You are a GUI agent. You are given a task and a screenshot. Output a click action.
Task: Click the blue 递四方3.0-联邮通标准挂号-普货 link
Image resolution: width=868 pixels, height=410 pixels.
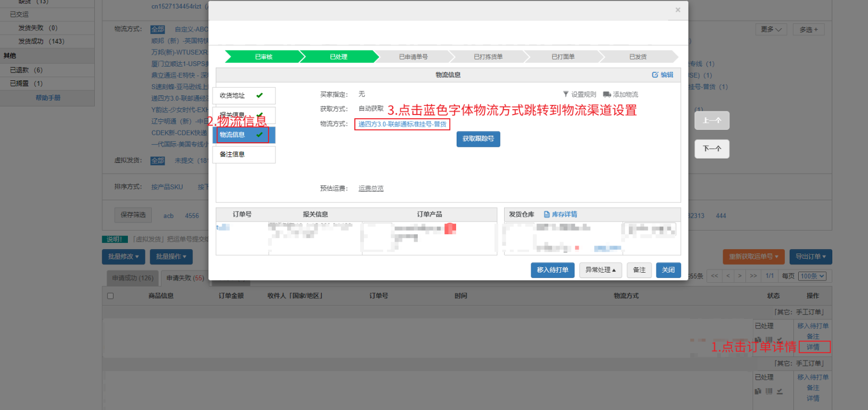402,124
